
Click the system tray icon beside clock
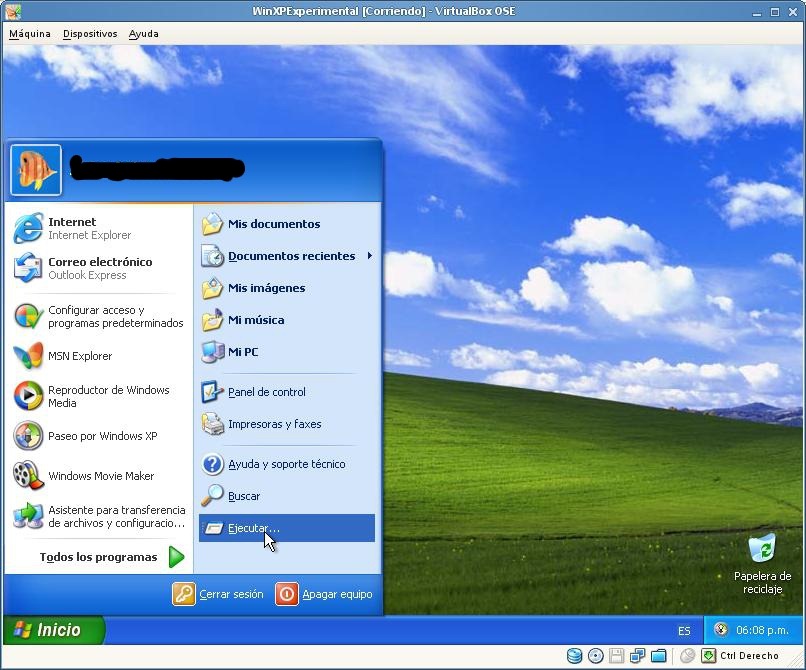point(721,630)
